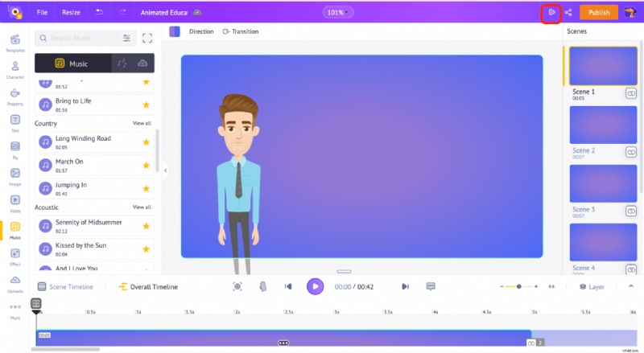Open the Templates panel in sidebar
Viewport: 644px width, 353px height.
pyautogui.click(x=15, y=43)
